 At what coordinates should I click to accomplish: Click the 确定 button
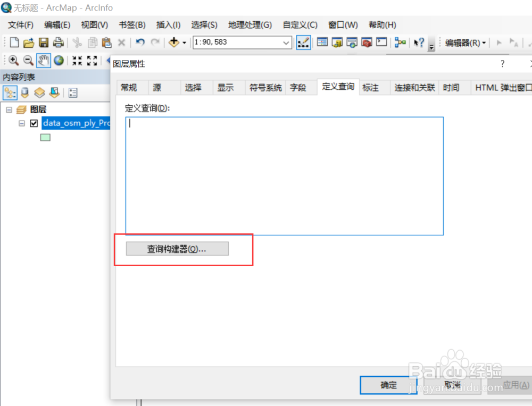coord(388,385)
